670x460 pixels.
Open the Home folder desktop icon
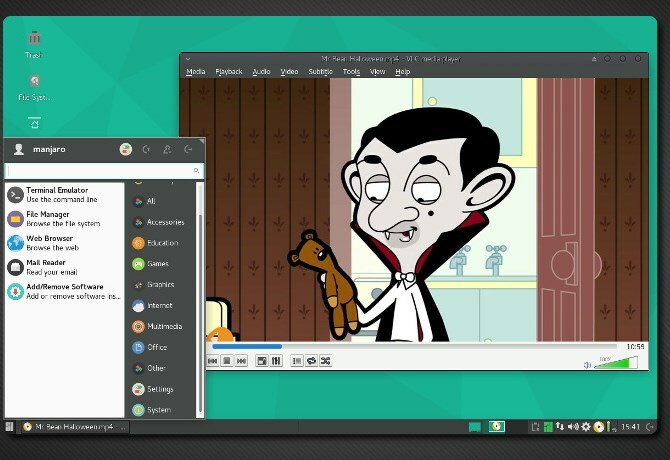[35, 123]
